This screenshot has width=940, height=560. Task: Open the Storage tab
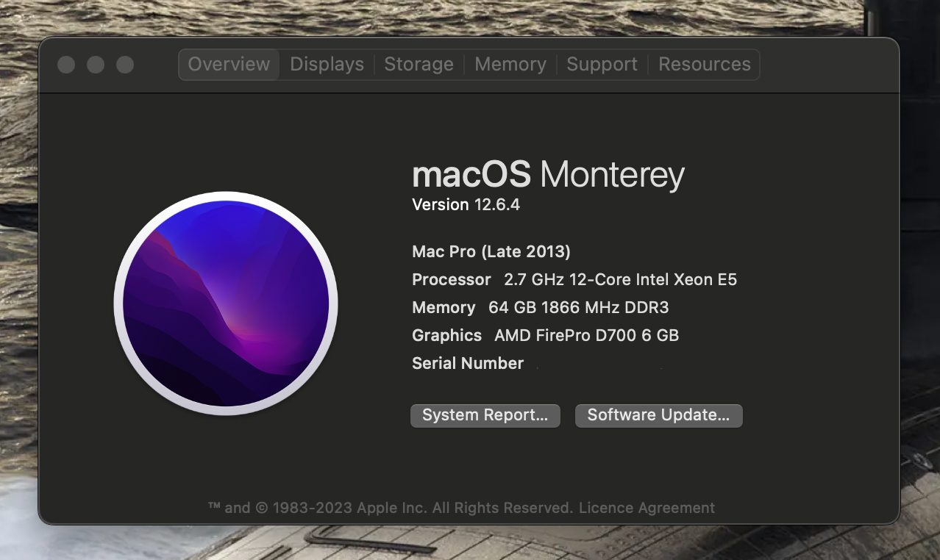419,65
